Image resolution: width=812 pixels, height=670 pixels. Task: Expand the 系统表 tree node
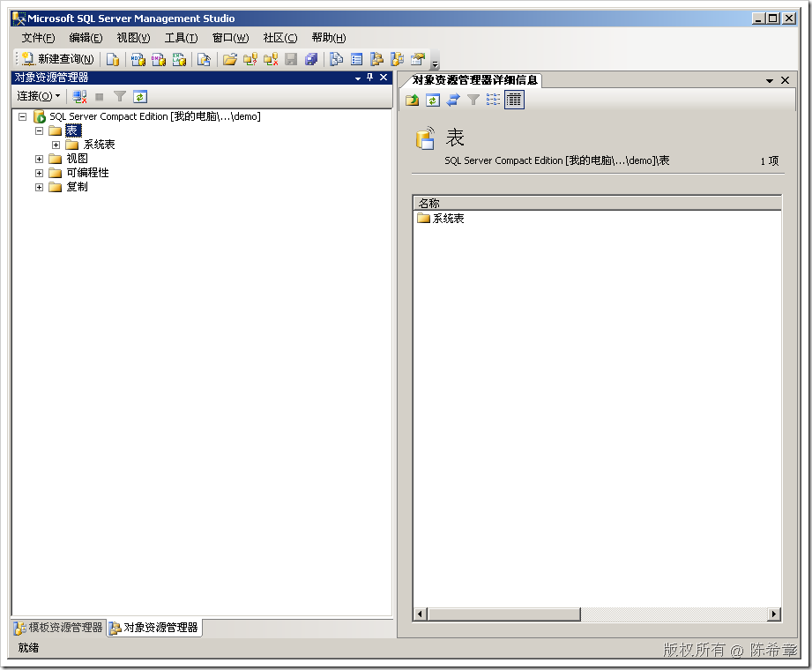coord(56,145)
